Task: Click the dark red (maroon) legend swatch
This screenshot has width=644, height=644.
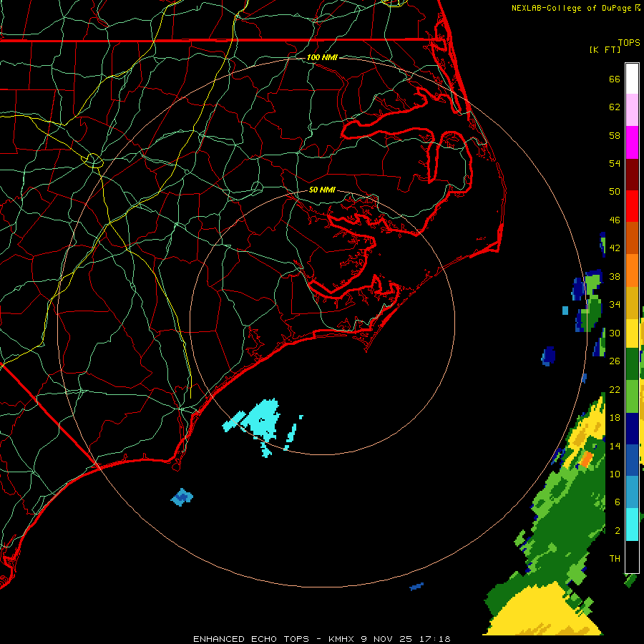Action: click(632, 174)
